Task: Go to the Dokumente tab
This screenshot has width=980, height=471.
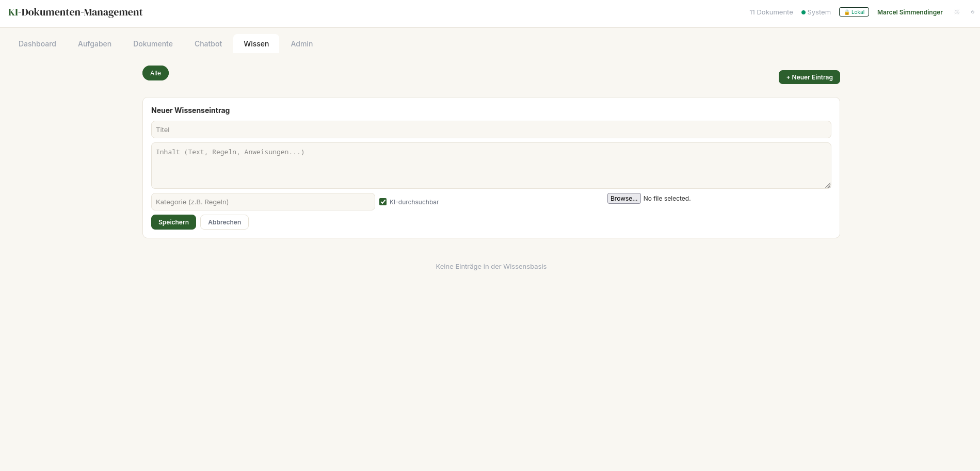Action: (x=153, y=44)
